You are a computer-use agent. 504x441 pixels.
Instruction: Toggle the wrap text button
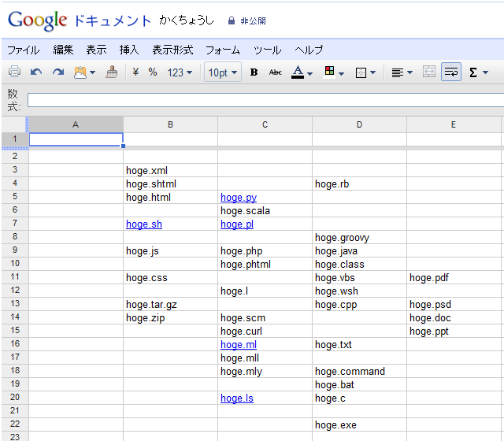[x=451, y=72]
